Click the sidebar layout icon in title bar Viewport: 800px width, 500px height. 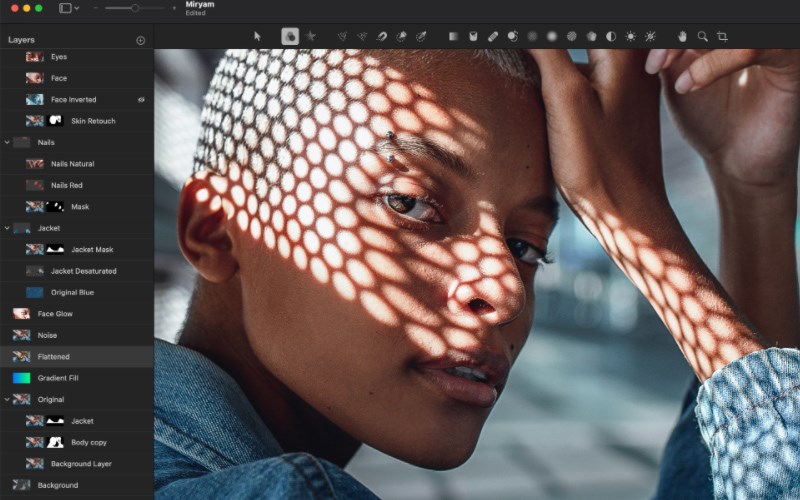pyautogui.click(x=65, y=8)
